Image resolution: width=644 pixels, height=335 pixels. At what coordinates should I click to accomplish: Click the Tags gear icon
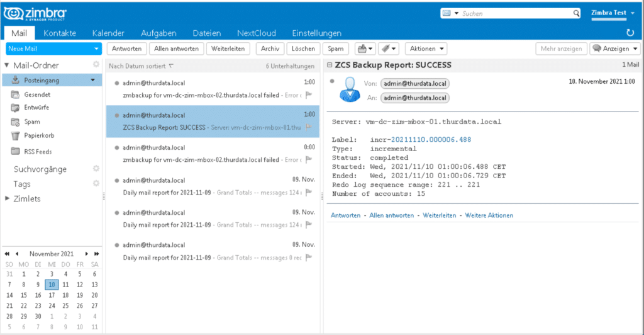96,183
